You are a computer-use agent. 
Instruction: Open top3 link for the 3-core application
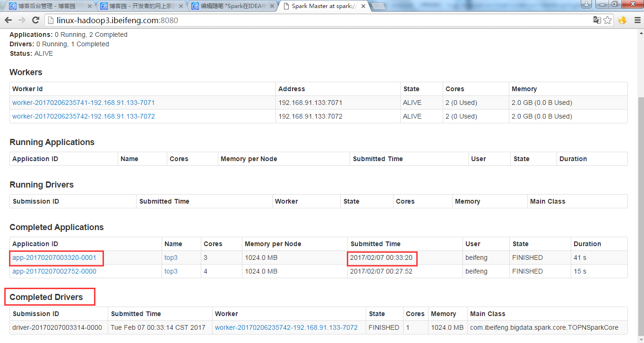(171, 257)
